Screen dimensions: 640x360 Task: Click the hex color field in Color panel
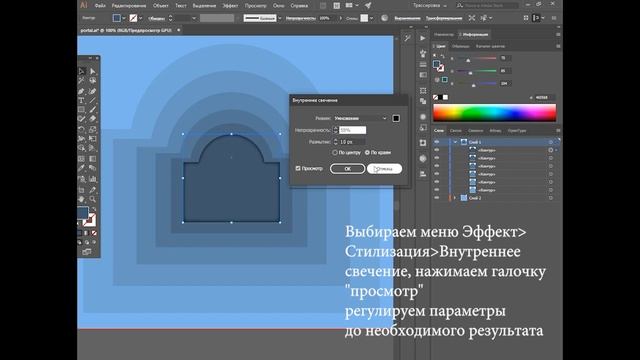(544, 98)
